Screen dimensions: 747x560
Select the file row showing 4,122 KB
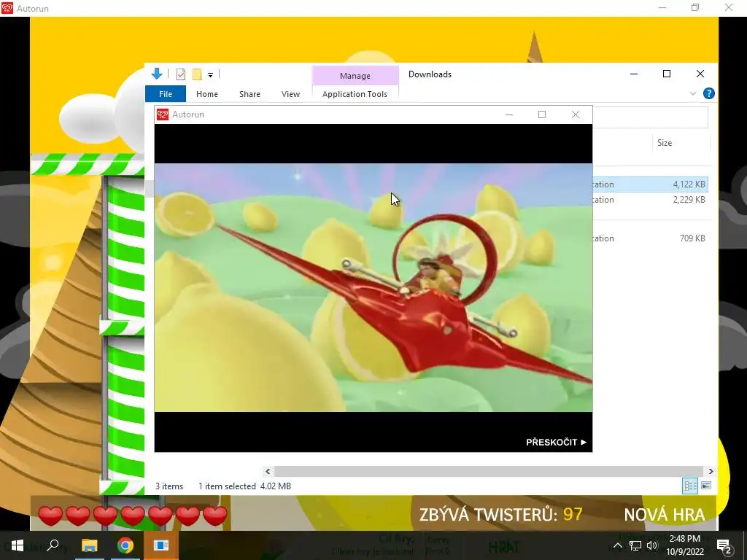[x=650, y=184]
